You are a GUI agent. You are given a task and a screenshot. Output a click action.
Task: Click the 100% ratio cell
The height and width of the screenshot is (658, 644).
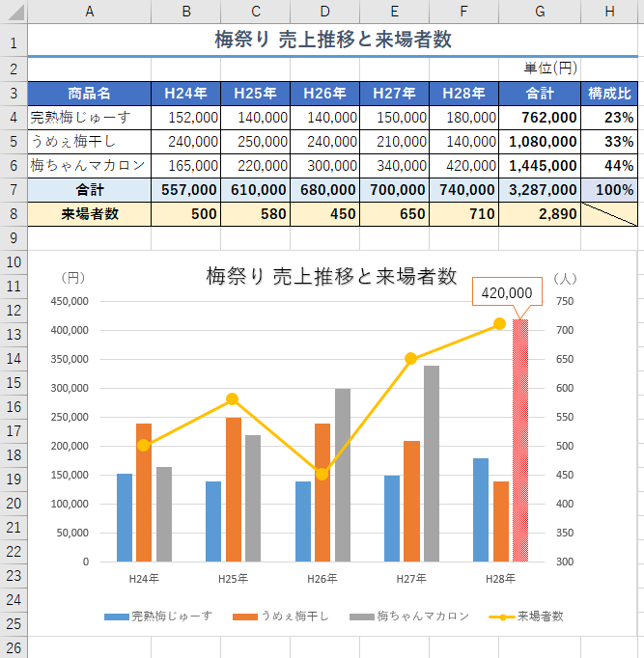609,190
